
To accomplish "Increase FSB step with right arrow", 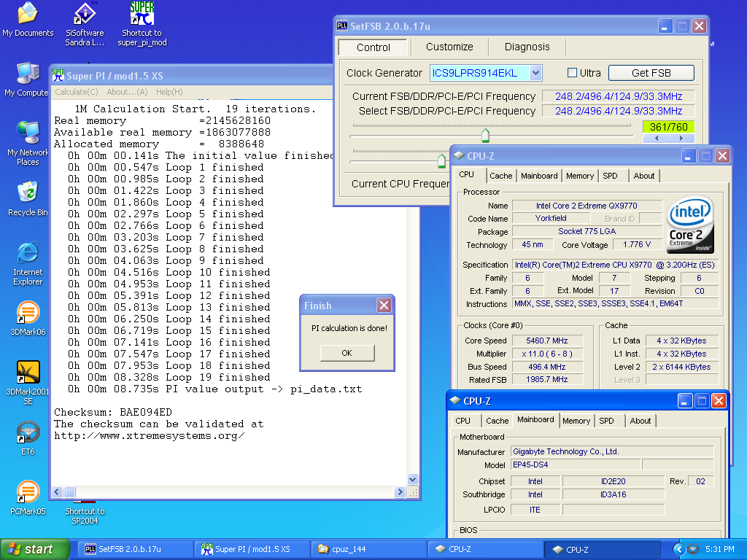I will (x=681, y=138).
